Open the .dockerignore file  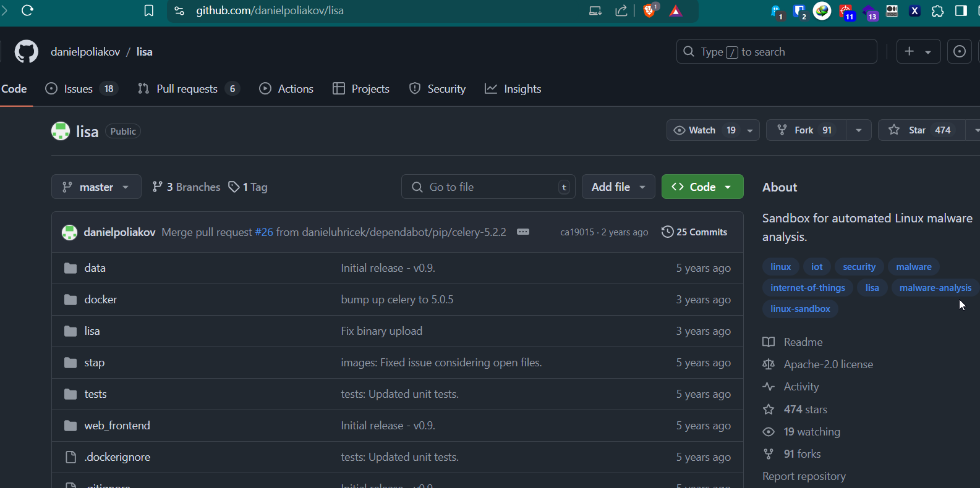click(117, 457)
